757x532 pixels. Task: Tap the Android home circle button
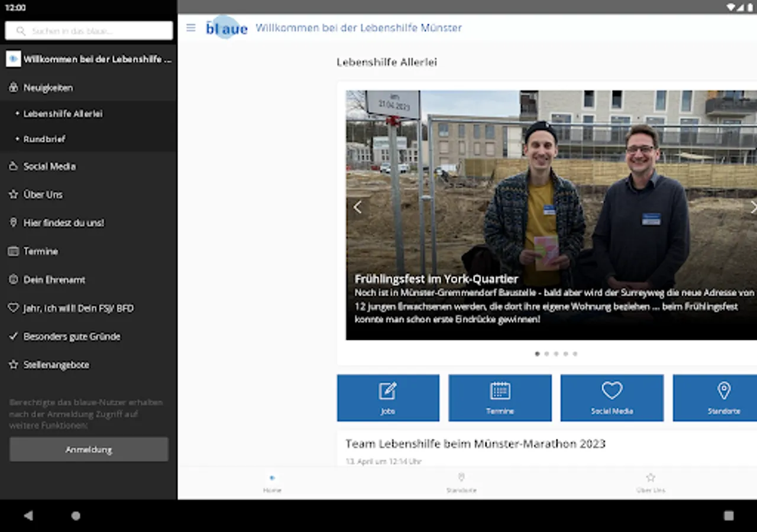click(x=76, y=515)
